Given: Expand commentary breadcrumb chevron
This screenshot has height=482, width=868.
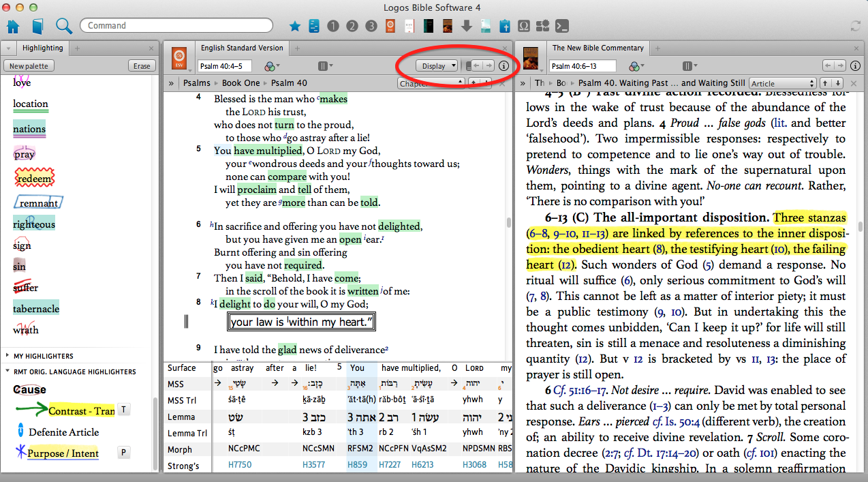Looking at the screenshot, I should (523, 83).
